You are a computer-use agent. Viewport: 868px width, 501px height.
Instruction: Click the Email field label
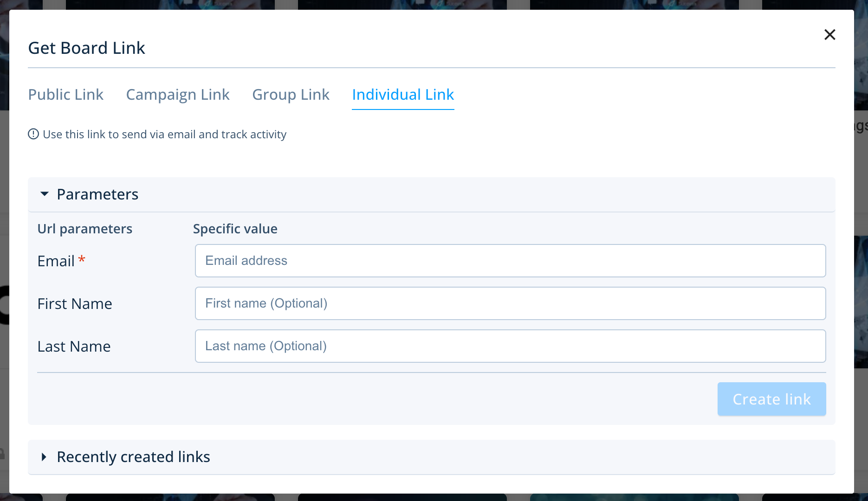56,261
